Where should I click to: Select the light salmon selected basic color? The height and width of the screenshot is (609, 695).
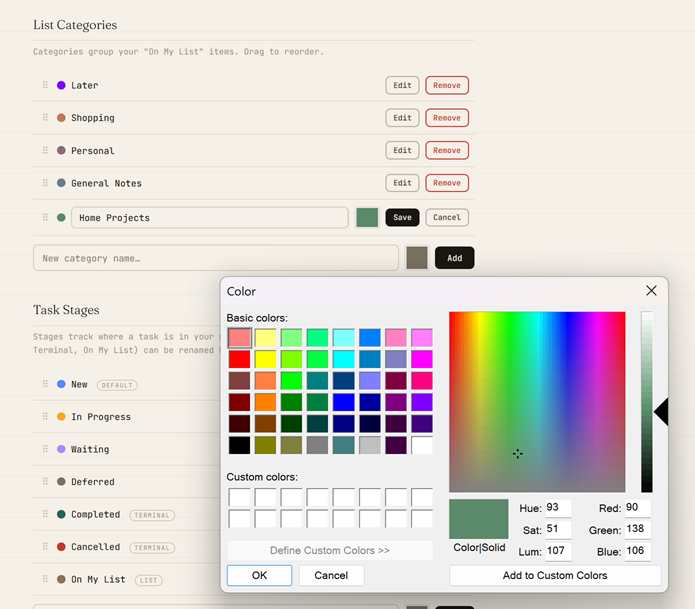click(239, 338)
